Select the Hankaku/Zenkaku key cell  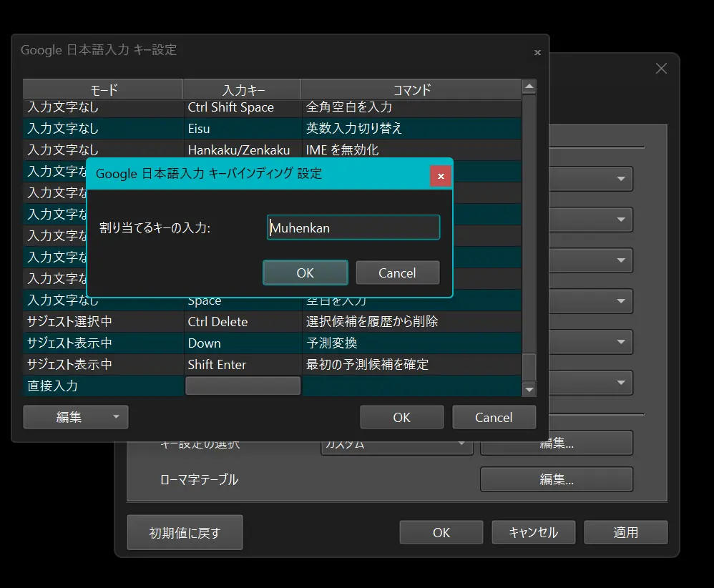click(x=243, y=150)
